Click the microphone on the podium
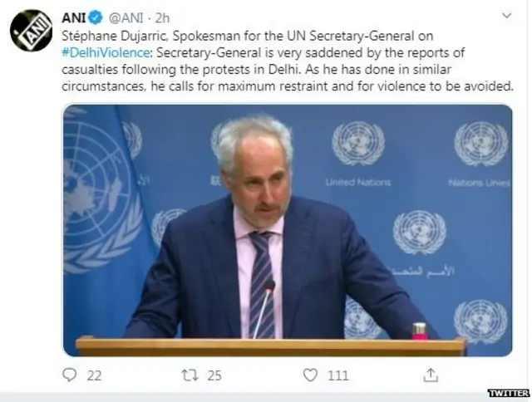The height and width of the screenshot is (402, 532). click(265, 308)
